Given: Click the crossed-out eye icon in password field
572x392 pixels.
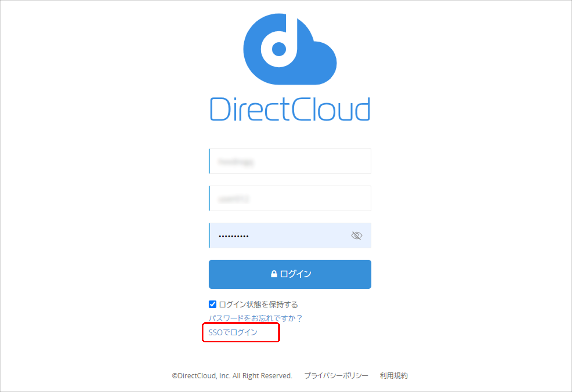Looking at the screenshot, I should coord(357,235).
